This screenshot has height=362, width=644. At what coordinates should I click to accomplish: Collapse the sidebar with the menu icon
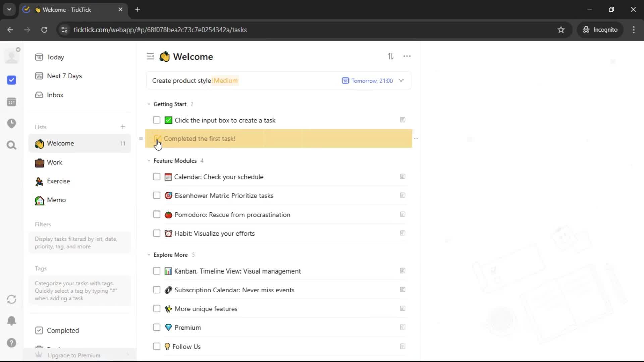[x=150, y=56]
